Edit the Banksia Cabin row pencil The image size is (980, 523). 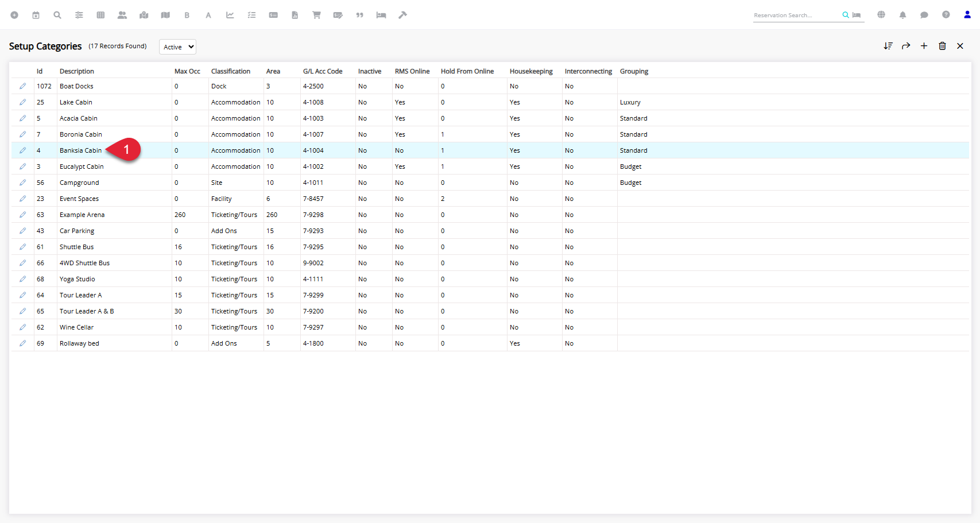pyautogui.click(x=22, y=150)
